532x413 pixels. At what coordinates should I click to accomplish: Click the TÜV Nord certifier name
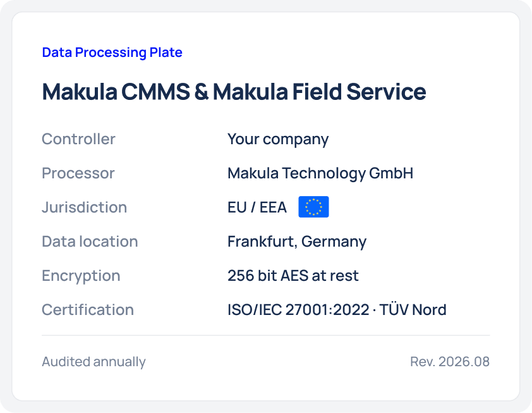coord(413,310)
